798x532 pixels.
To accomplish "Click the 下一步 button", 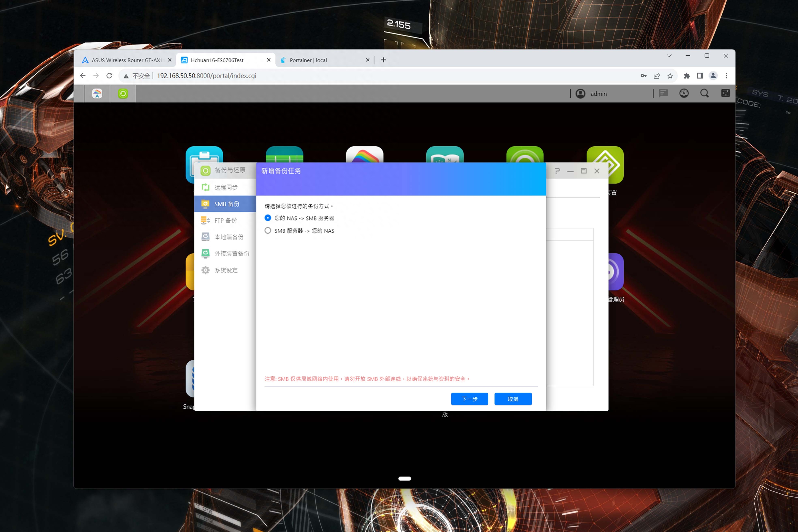I will coord(469,399).
